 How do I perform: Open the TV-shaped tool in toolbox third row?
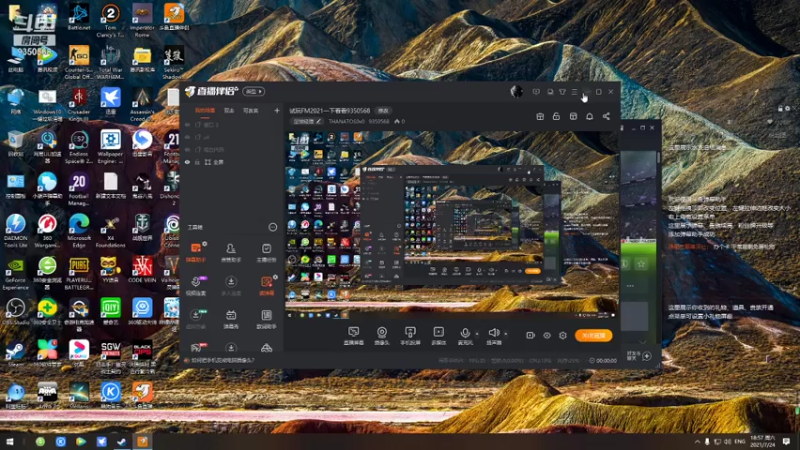[x=231, y=319]
